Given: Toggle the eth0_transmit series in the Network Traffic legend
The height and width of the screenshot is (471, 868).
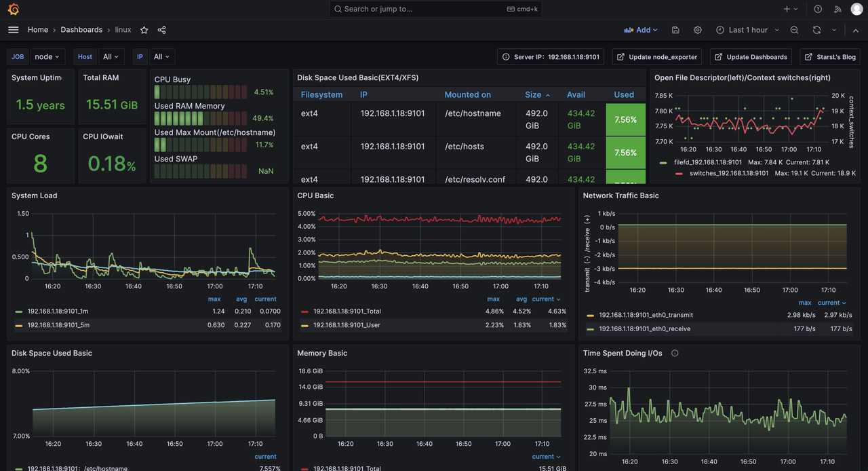Looking at the screenshot, I should click(646, 315).
